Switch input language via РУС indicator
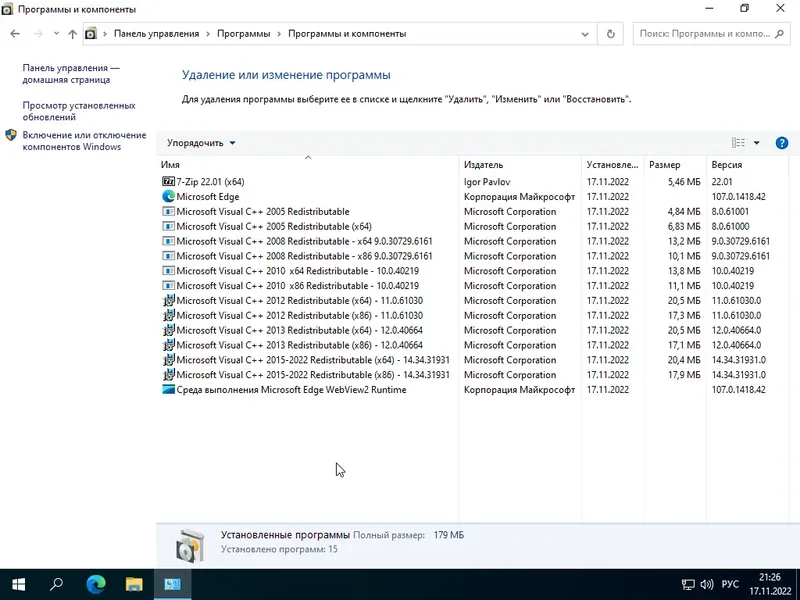The width and height of the screenshot is (800, 600). [730, 584]
